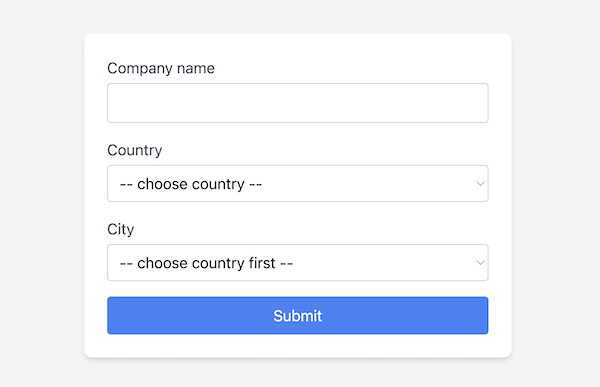This screenshot has height=387, width=600.
Task: Expand the city list using its arrow
Action: (x=480, y=263)
